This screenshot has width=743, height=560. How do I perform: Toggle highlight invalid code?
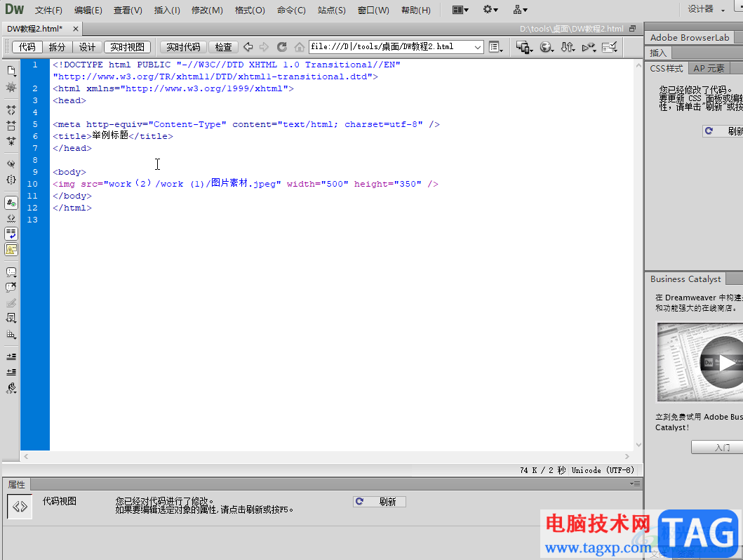click(x=11, y=218)
